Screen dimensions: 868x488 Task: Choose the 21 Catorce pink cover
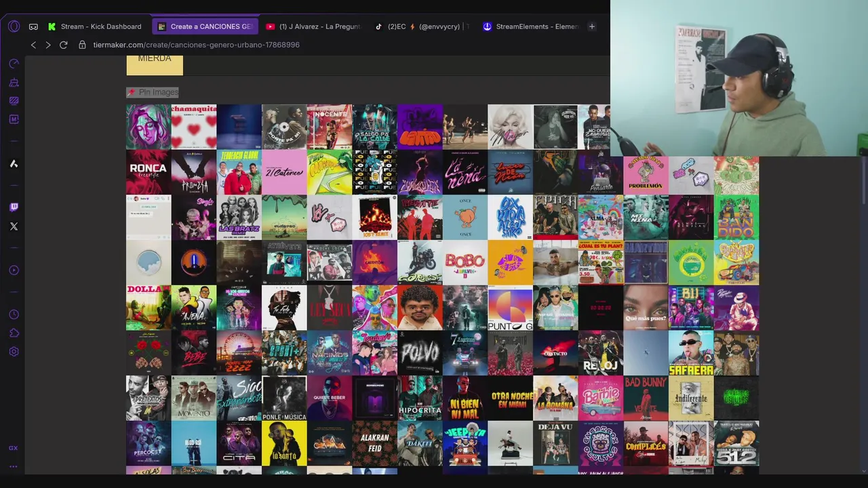coord(284,172)
